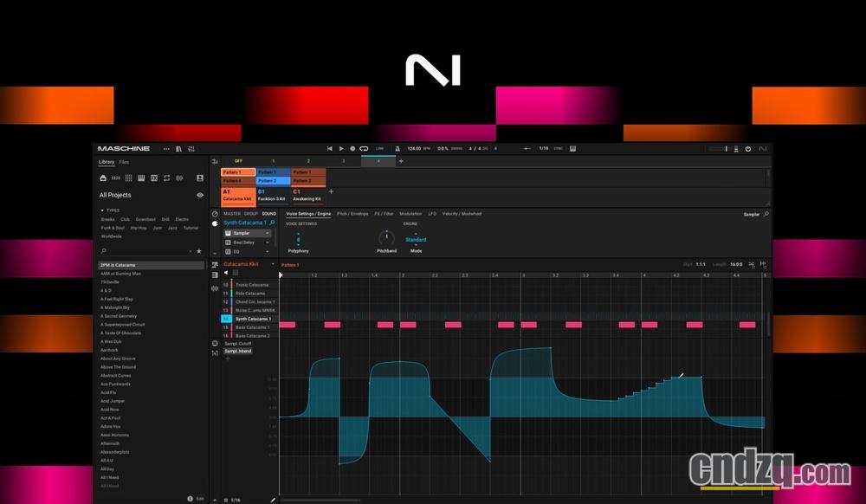This screenshot has width=866, height=504.
Task: Click the pattern shuffle icon beside Length value
Action: click(752, 264)
